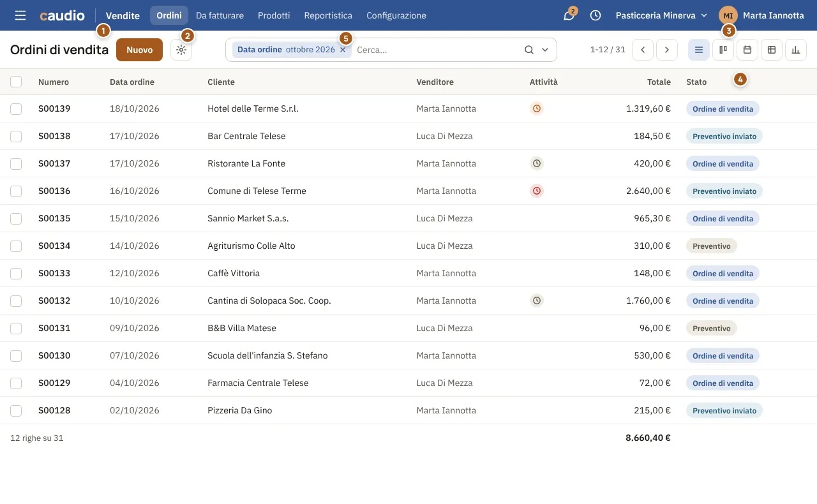
Task: Open the Reportistica menu
Action: [x=328, y=15]
